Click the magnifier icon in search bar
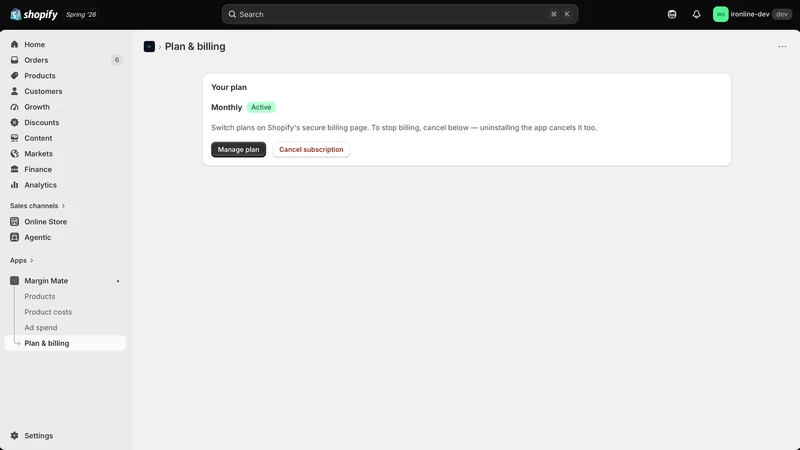Image resolution: width=800 pixels, height=450 pixels. [x=232, y=14]
